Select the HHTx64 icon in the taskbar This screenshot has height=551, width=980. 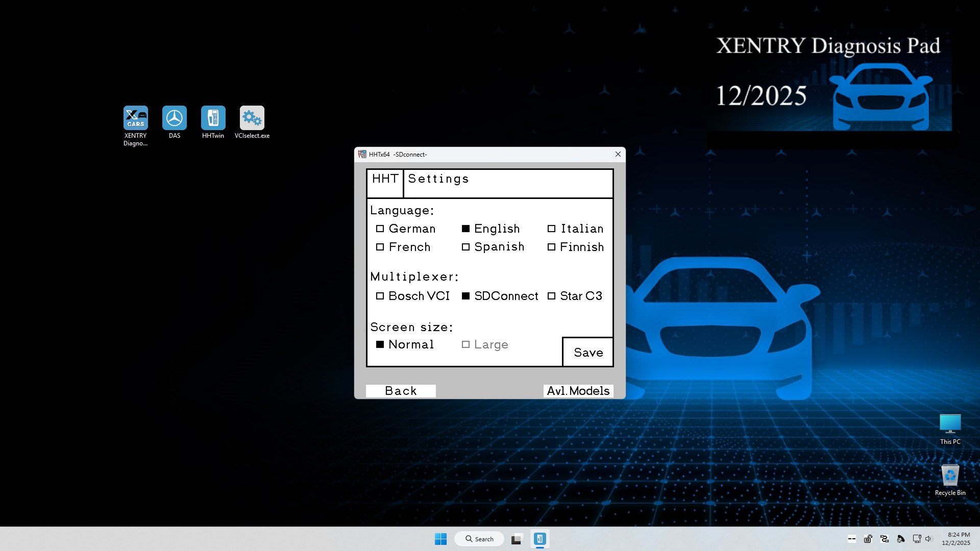540,538
